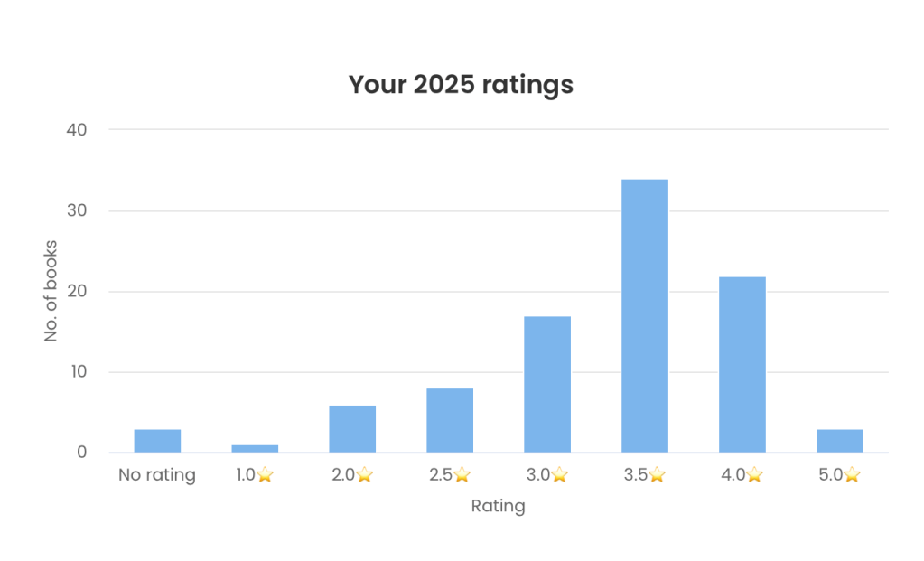Click the star after the 4.0 label
This screenshot has width=924, height=561.
coord(754,475)
